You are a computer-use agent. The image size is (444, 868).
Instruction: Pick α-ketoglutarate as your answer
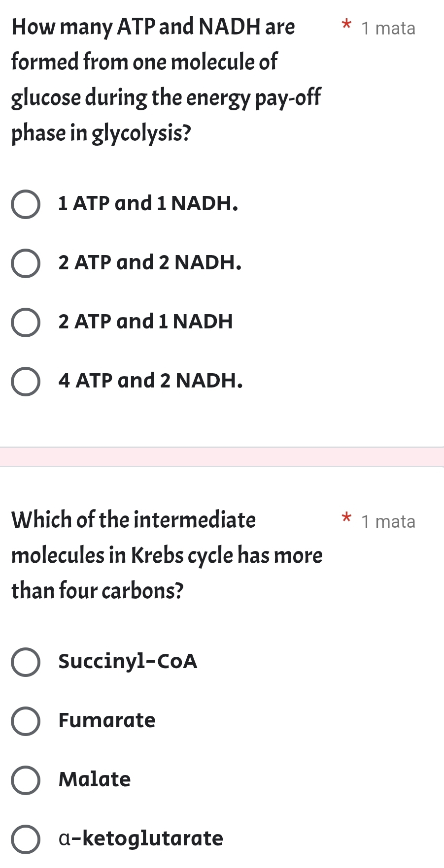click(x=26, y=839)
